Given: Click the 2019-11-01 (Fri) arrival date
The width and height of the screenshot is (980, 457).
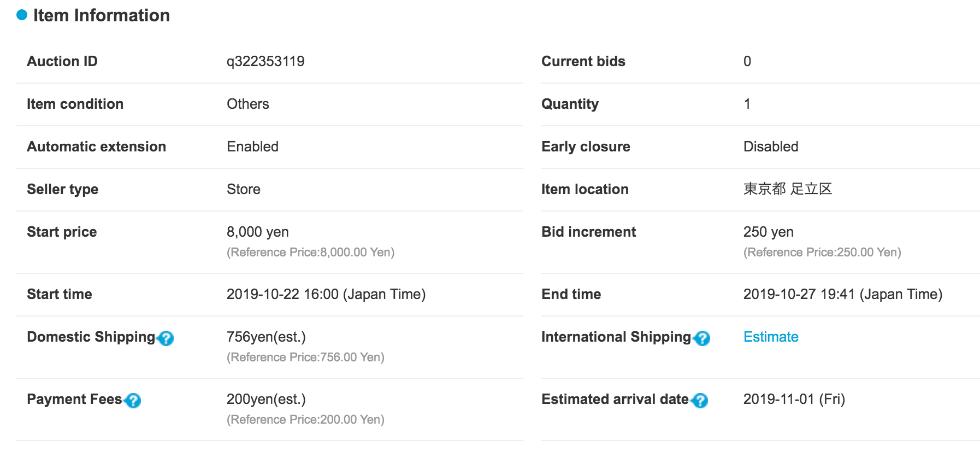Looking at the screenshot, I should tap(794, 399).
